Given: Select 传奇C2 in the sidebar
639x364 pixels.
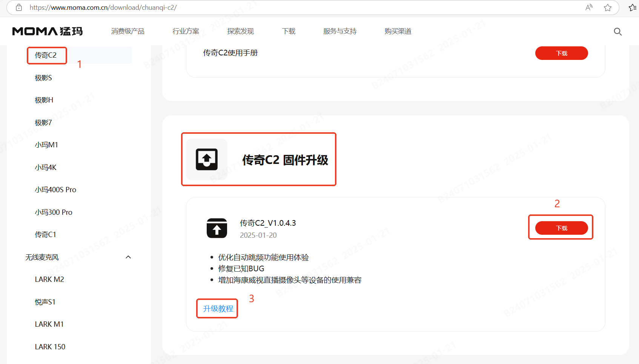Looking at the screenshot, I should click(46, 55).
